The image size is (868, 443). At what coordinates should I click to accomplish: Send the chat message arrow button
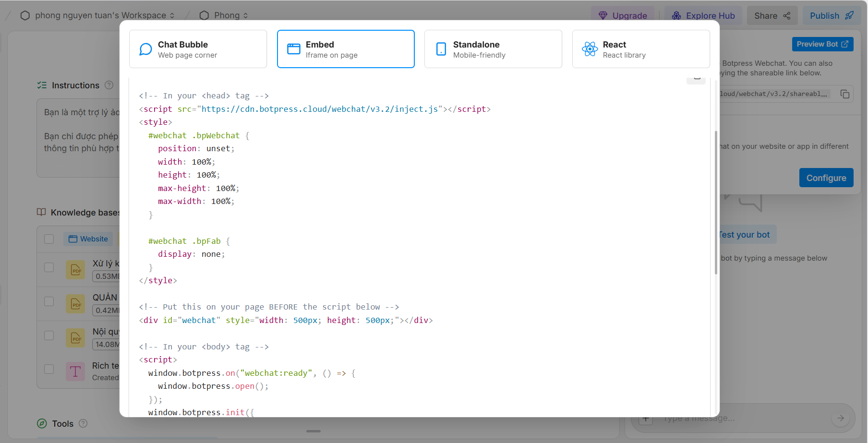pyautogui.click(x=841, y=419)
